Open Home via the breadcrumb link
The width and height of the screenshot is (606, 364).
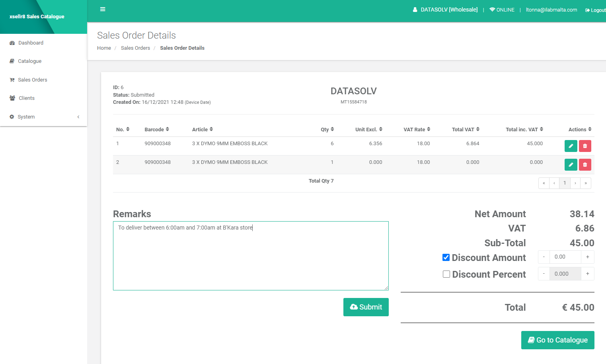104,48
